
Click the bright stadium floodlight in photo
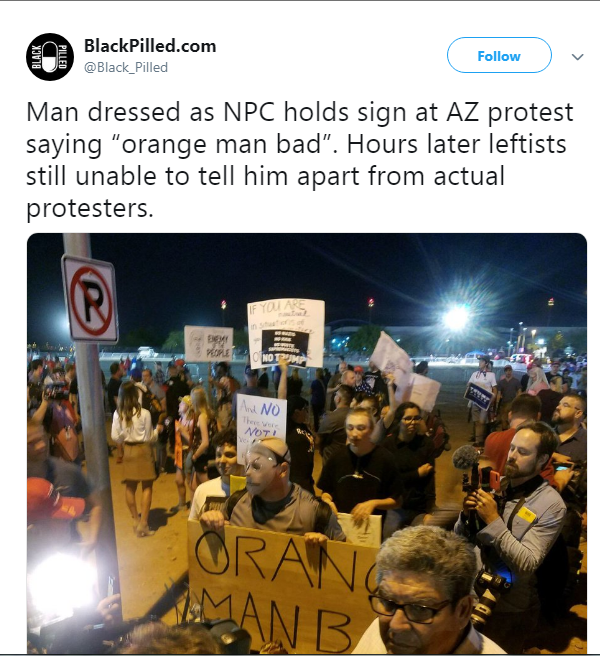457,318
